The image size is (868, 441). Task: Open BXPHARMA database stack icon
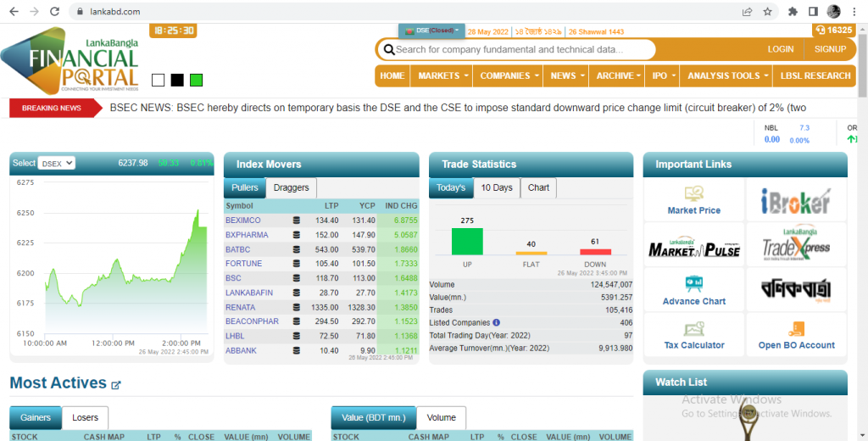296,235
